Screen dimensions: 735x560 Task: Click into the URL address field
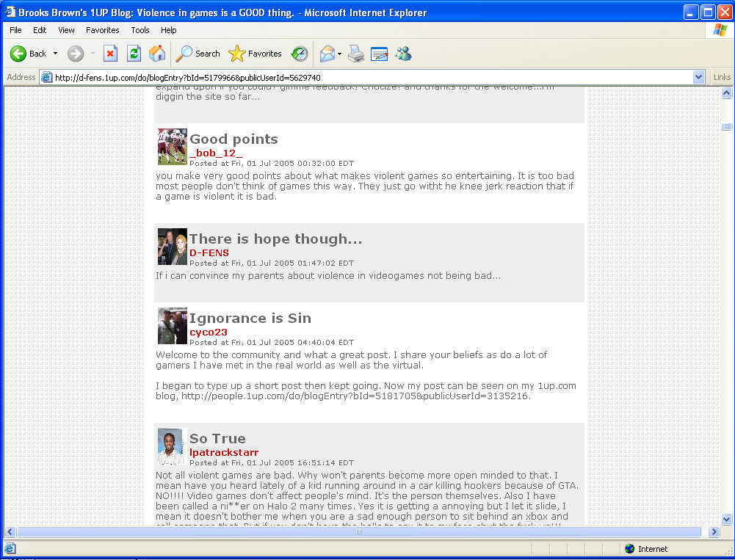(367, 77)
